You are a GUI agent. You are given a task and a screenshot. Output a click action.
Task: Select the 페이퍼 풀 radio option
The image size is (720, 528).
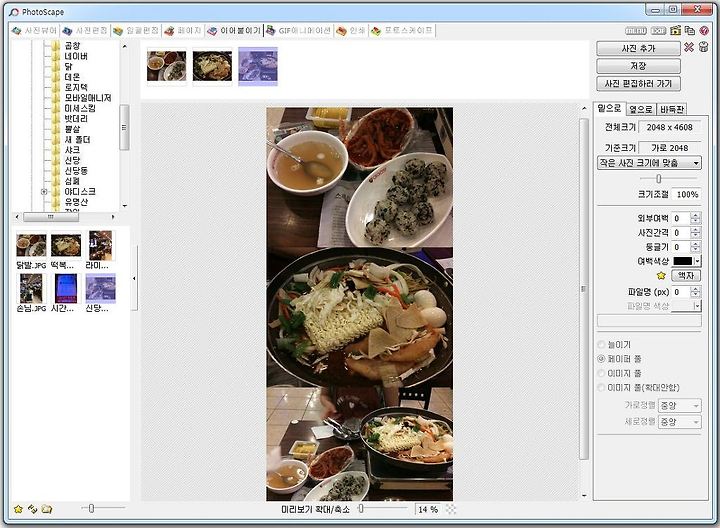pyautogui.click(x=601, y=359)
